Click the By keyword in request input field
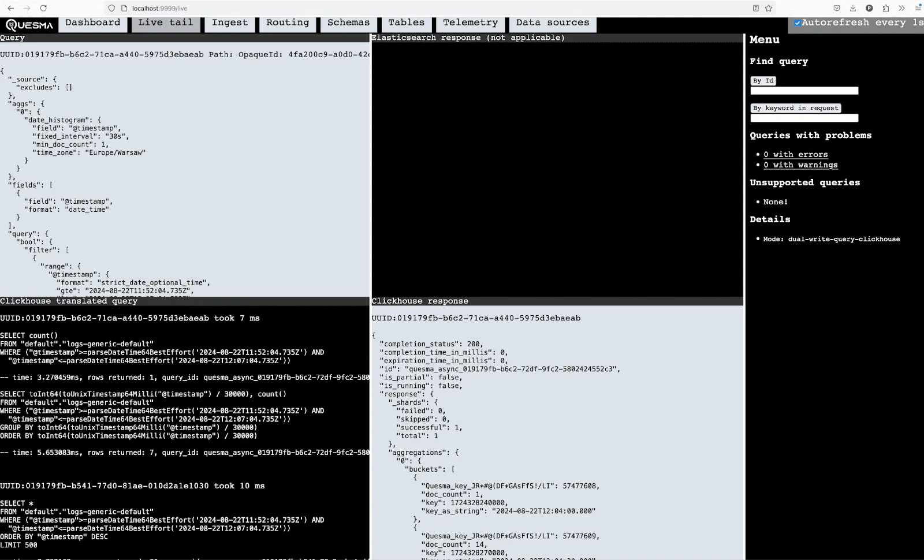Viewport: 924px width, 560px height. (804, 118)
